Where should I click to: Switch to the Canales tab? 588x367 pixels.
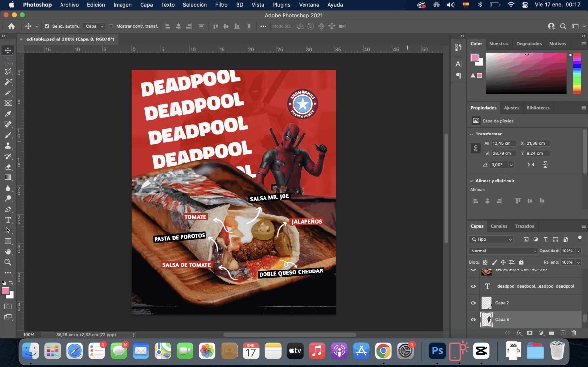pos(498,226)
